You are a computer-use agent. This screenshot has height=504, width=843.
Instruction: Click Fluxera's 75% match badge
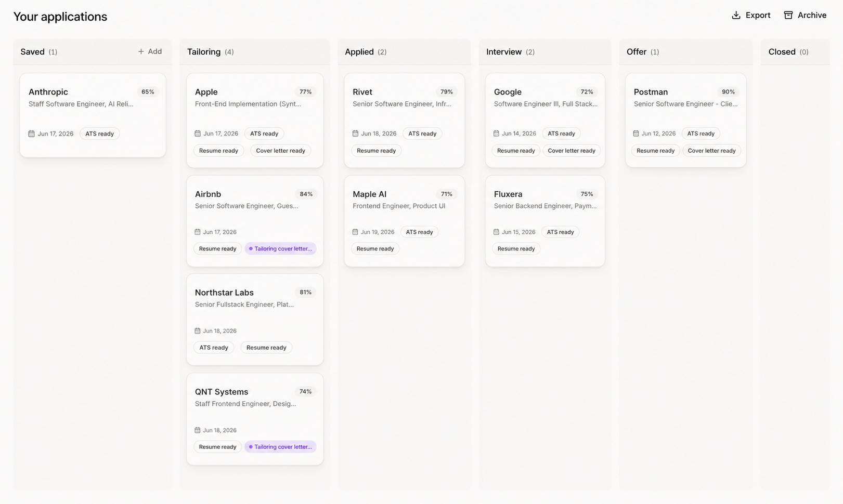(587, 194)
